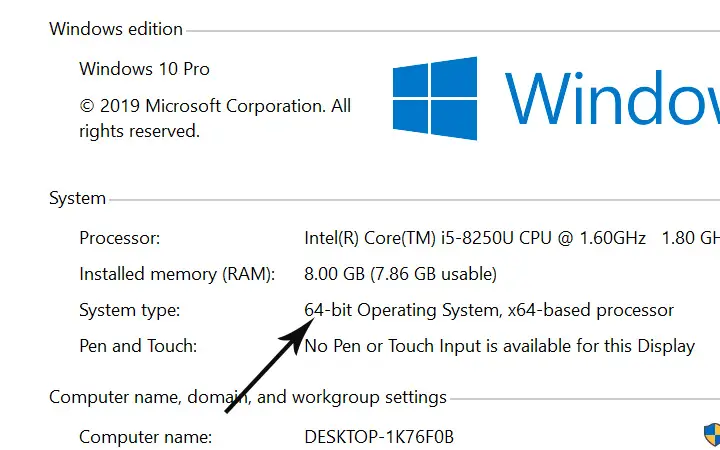Click the Installed memory (RAM) label
This screenshot has width=720, height=450.
pos(177,274)
